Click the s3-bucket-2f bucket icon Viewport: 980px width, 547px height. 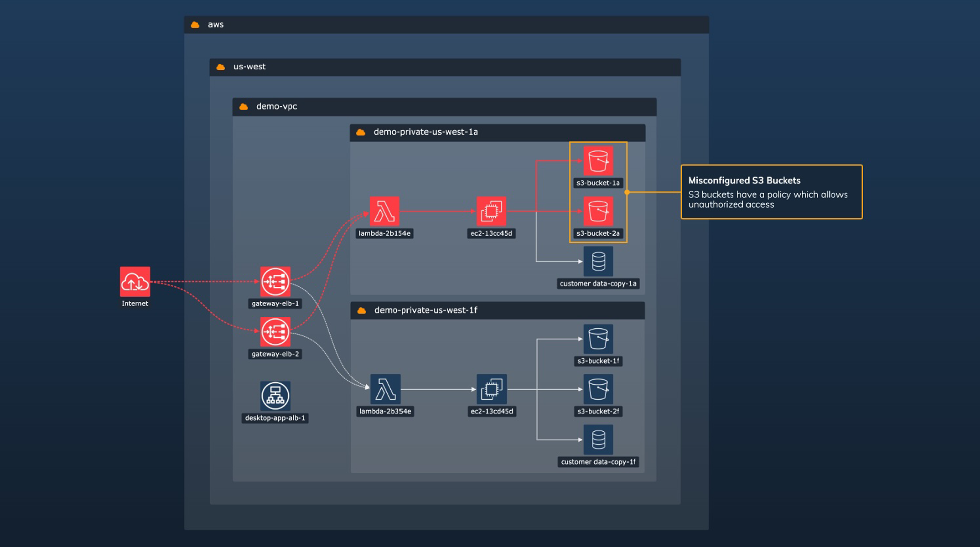598,389
